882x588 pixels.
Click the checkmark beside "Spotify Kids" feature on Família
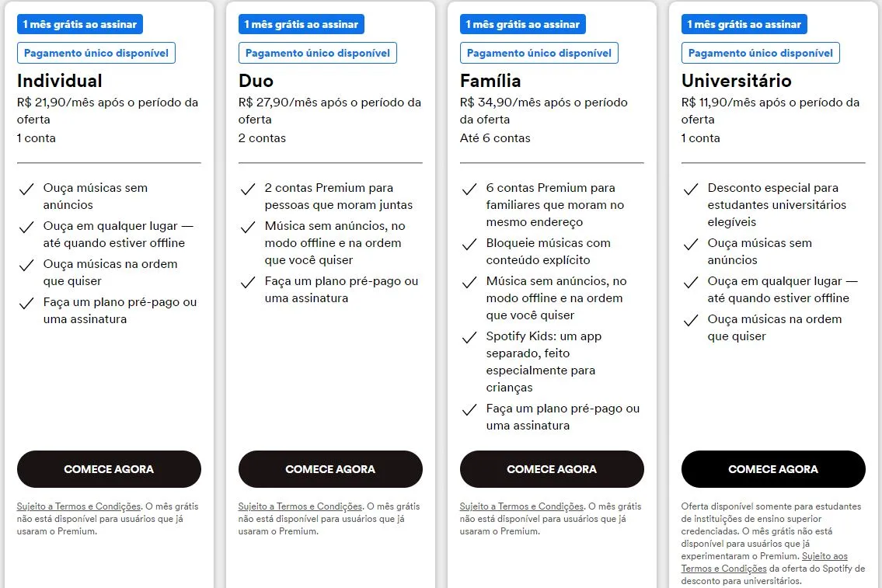(469, 338)
